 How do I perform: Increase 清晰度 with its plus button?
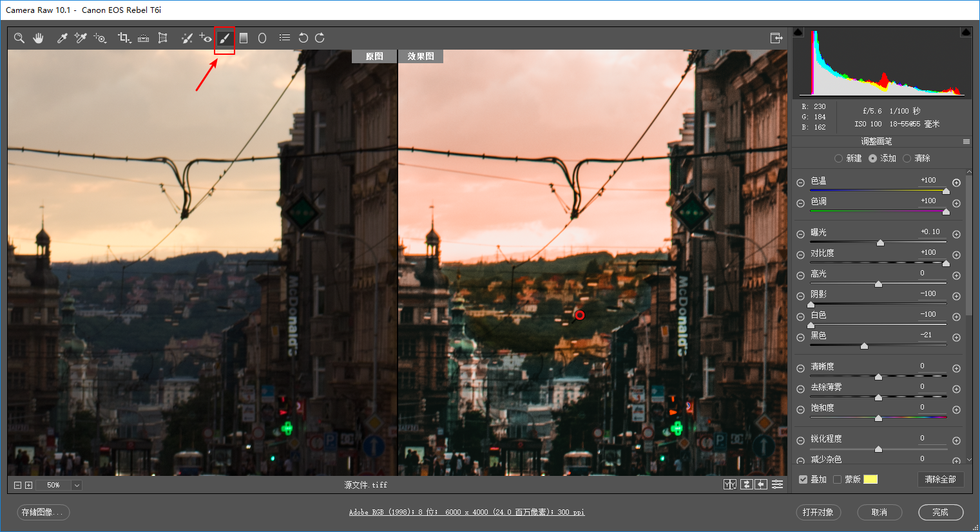956,368
